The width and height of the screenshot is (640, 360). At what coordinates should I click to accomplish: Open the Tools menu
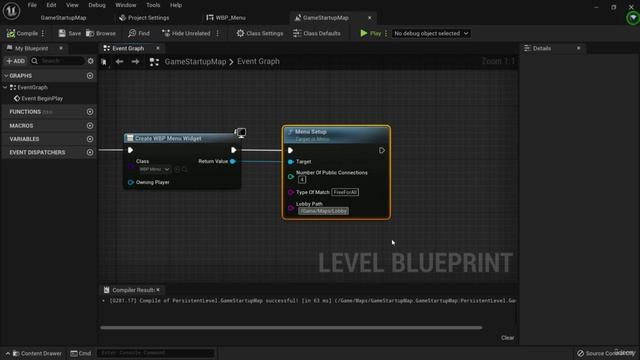pyautogui.click(x=153, y=5)
